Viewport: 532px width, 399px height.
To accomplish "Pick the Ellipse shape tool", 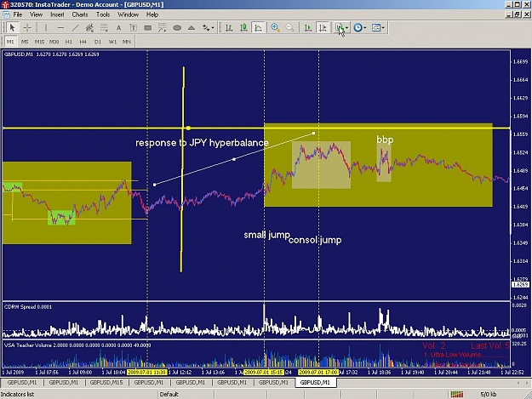I will (177, 28).
